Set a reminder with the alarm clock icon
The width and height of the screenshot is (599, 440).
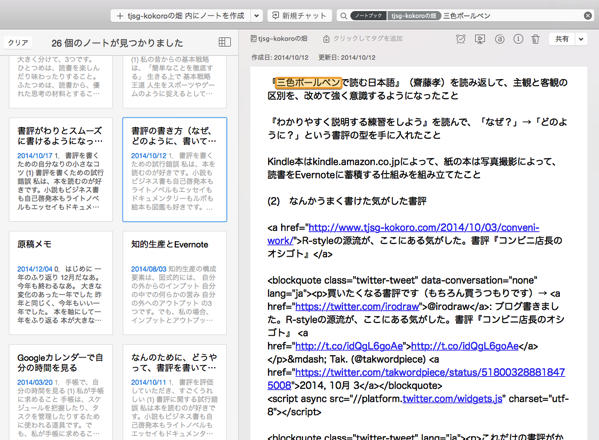pyautogui.click(x=461, y=39)
